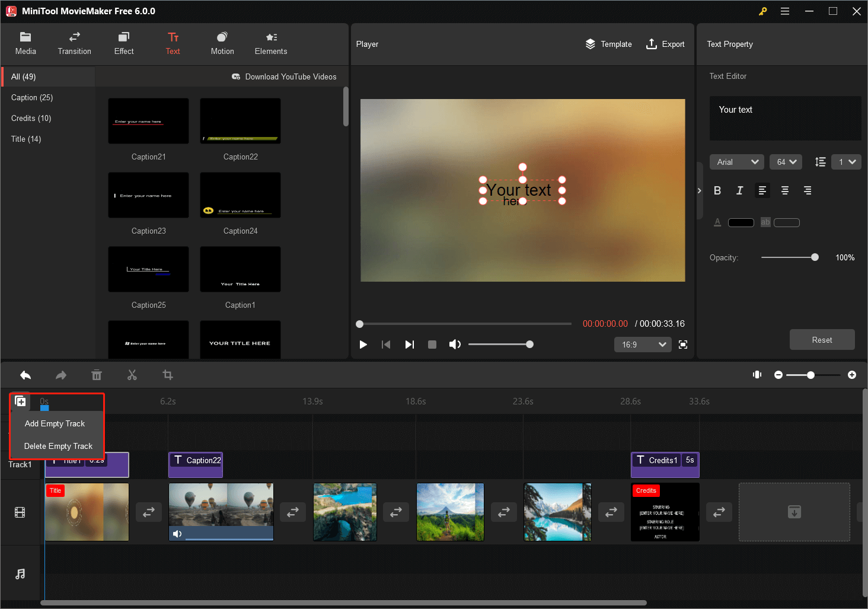The image size is (868, 609).
Task: Toggle bold text formatting
Action: point(717,190)
